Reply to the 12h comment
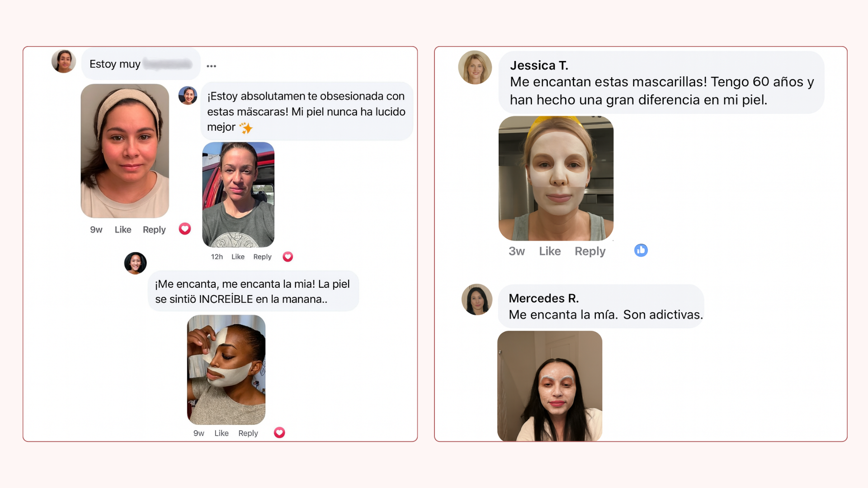This screenshot has width=868, height=488. point(262,257)
